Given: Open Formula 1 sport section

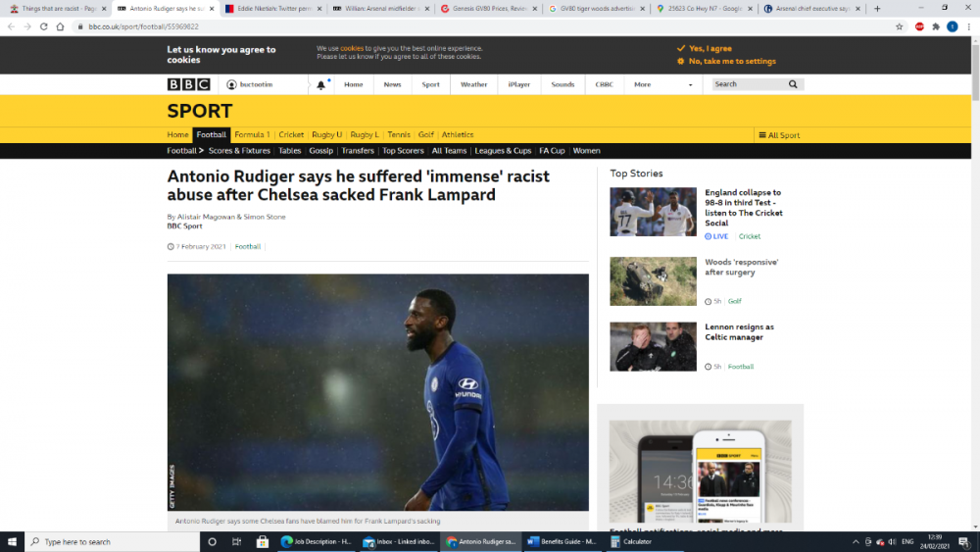Looking at the screenshot, I should [x=252, y=135].
